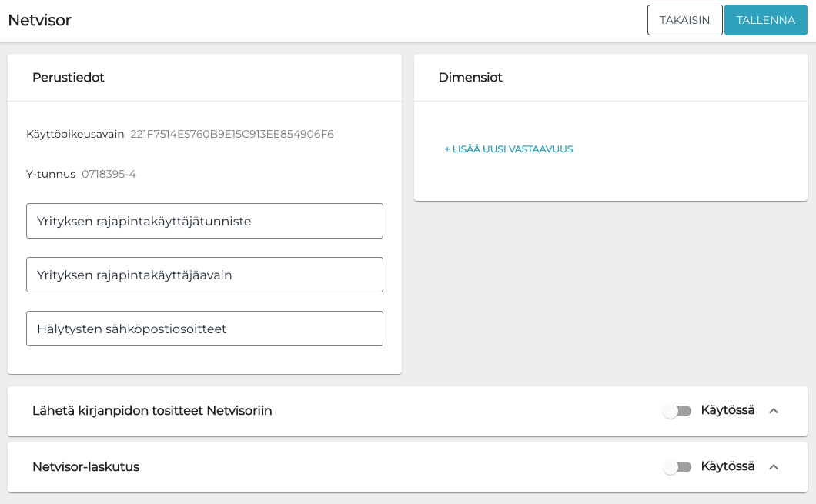Viewport: 816px width, 504px height.
Task: Click the TAKAISIN back button
Action: (x=684, y=20)
